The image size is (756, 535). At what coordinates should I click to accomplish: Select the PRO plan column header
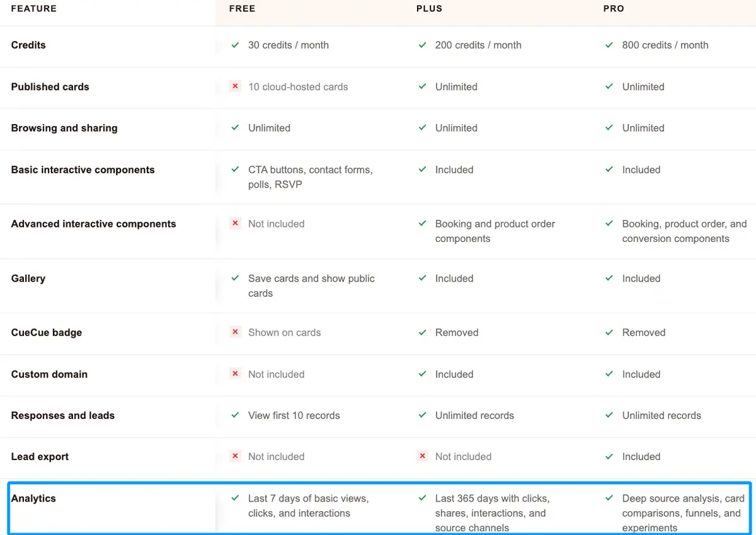coord(614,9)
